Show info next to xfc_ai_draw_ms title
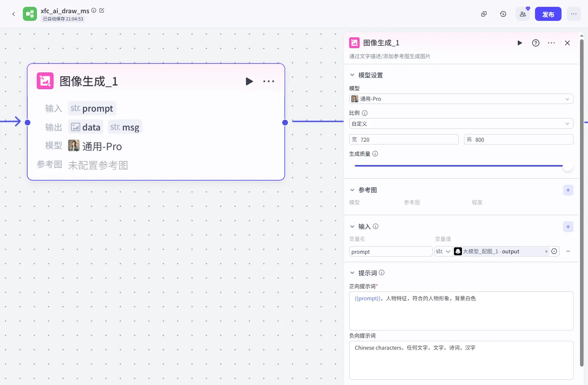Image resolution: width=588 pixels, height=385 pixels. coord(94,10)
